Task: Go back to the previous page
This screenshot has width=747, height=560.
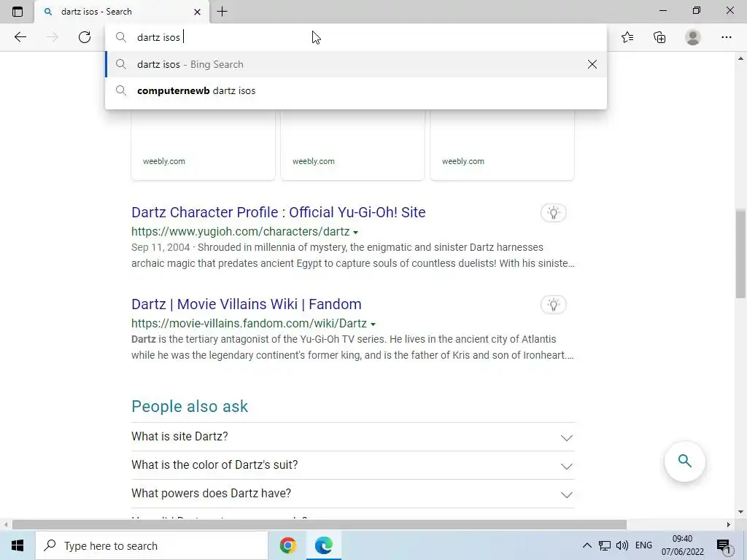Action: [20, 37]
